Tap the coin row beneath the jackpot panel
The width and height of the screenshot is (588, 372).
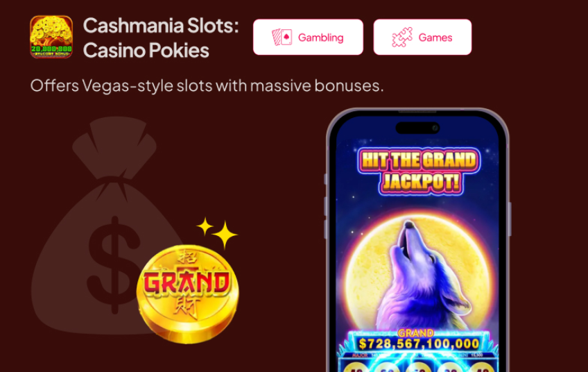pyautogui.click(x=418, y=366)
